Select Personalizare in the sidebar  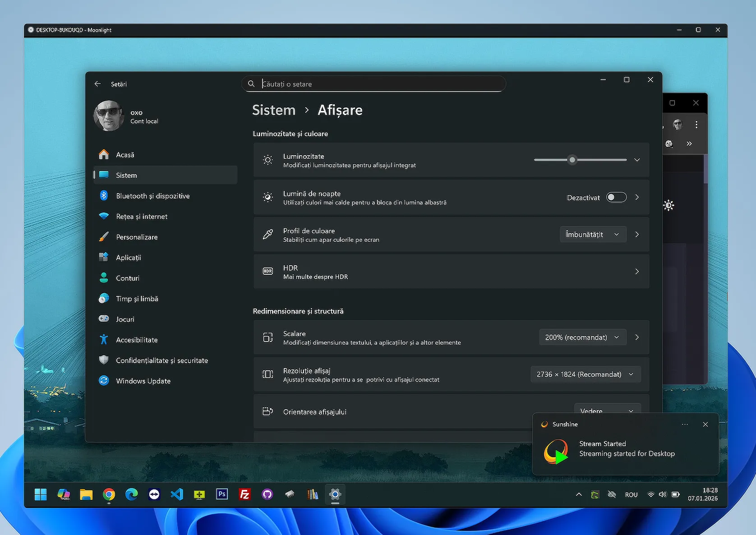(137, 237)
